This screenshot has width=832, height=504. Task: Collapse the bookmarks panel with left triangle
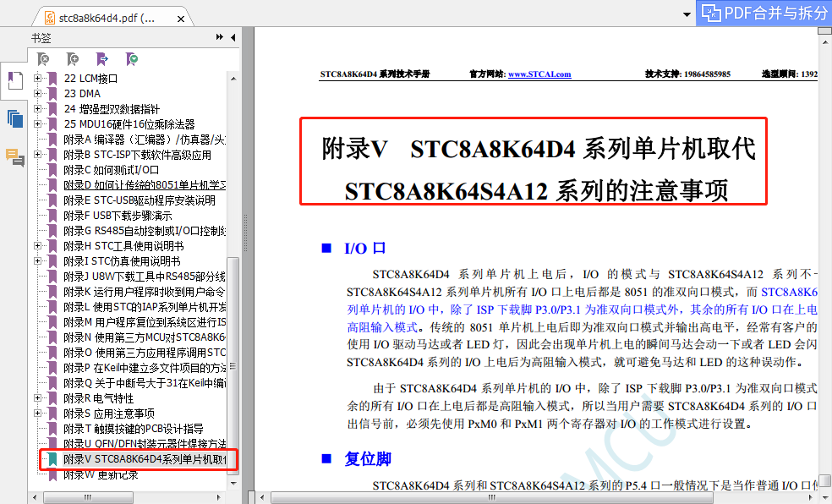click(x=233, y=38)
